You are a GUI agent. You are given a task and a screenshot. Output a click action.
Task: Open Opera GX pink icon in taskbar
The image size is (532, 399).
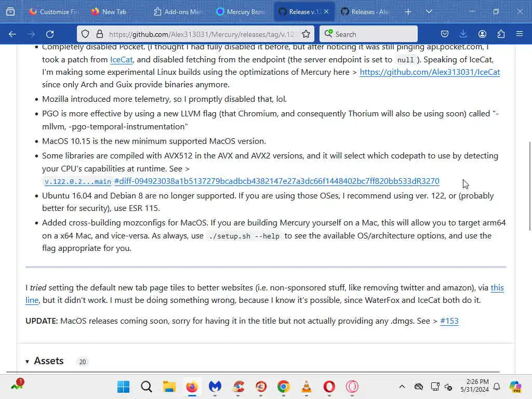(352, 387)
